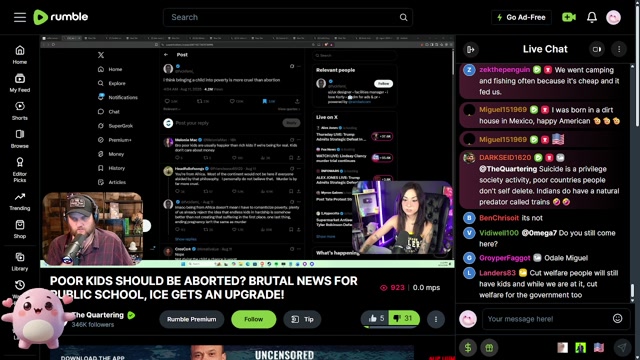Open the hamburger main menu
Screen dimensions: 640x360
click(20, 17)
